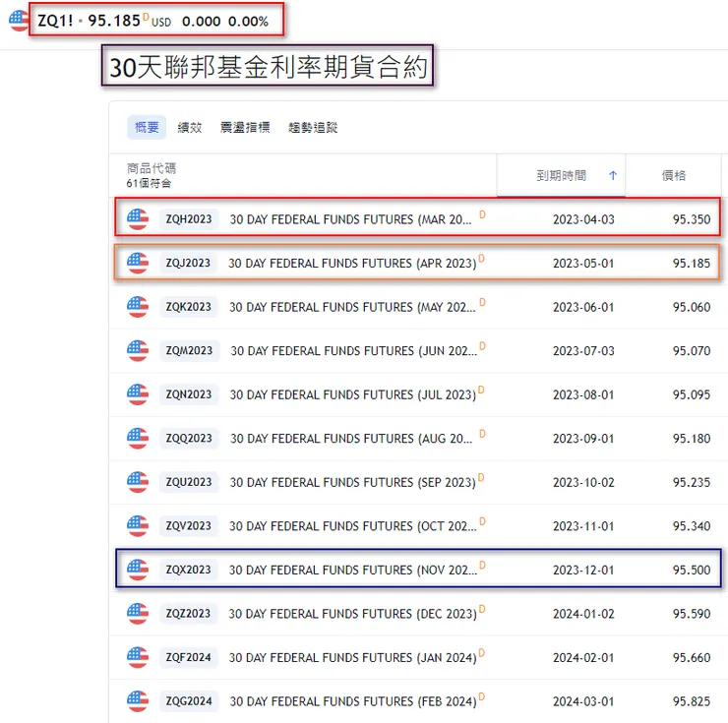Click the flag icon for ZQK2023
The width and height of the screenshot is (728, 723).
(x=138, y=307)
